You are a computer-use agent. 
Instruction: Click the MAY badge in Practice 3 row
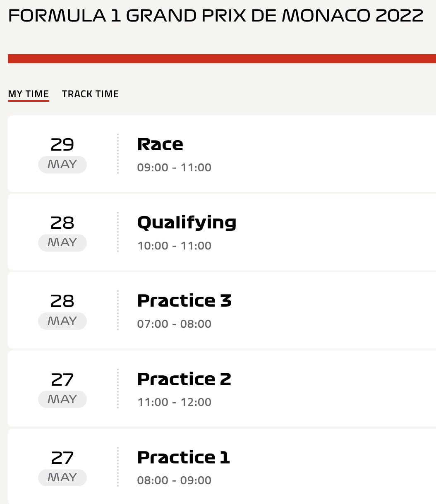click(x=62, y=321)
